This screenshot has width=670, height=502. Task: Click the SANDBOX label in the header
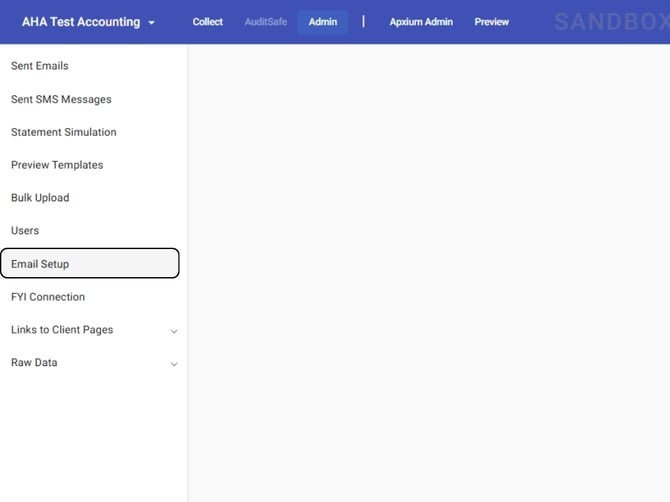(611, 22)
